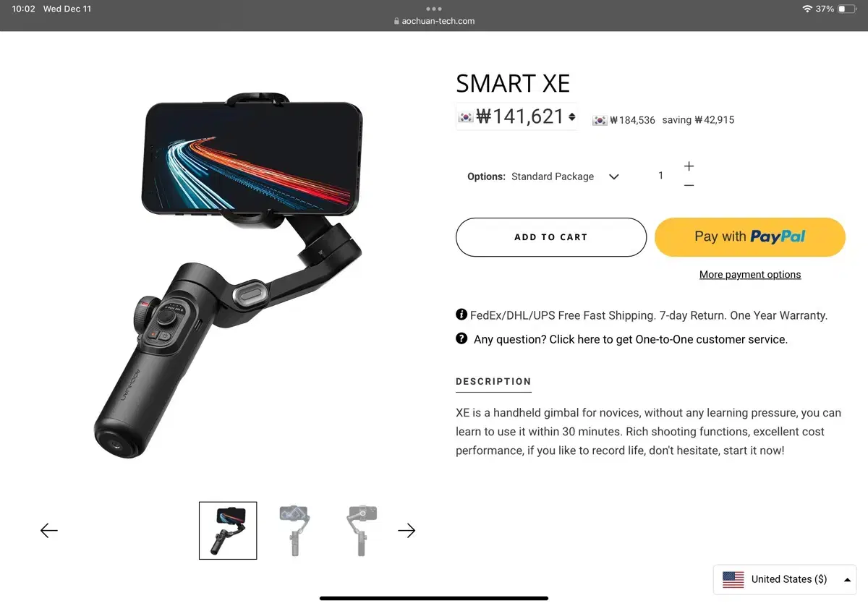This screenshot has height=606, width=868.
Task: Tap the lock icon in address bar
Action: click(396, 21)
